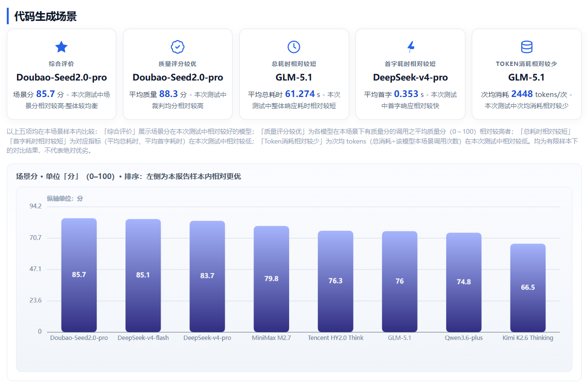Click the 首字耗时相对较短 card label
Screen dimensions: 588x387
(x=410, y=64)
